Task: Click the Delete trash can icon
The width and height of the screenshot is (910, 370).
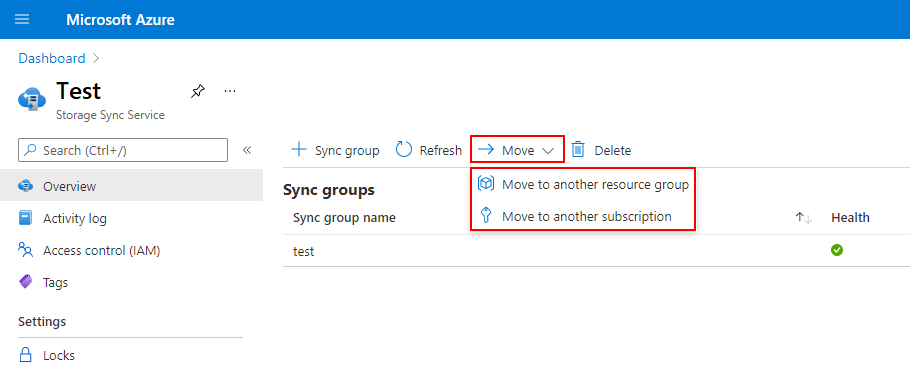Action: [x=578, y=150]
